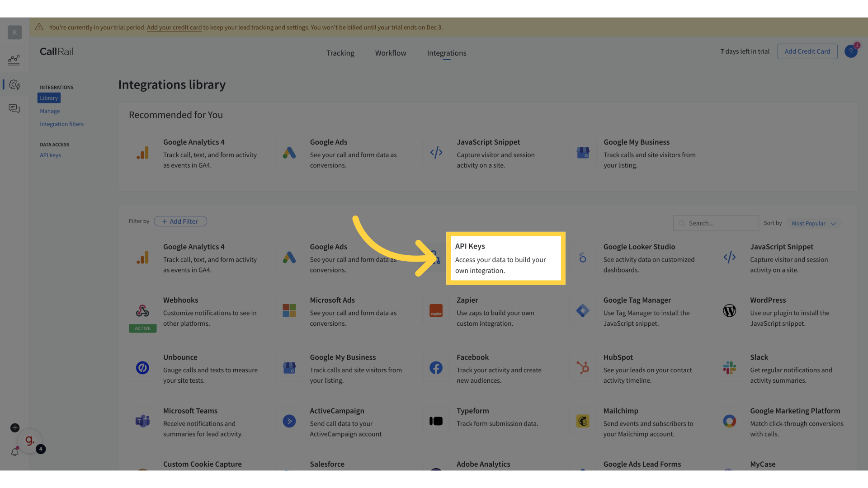Switch to the Workflow tab
Viewport: 868px width, 488px height.
[x=390, y=53]
